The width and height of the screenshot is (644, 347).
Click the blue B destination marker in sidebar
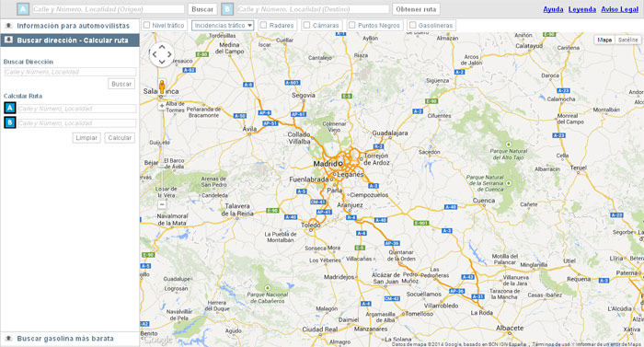[x=10, y=122]
